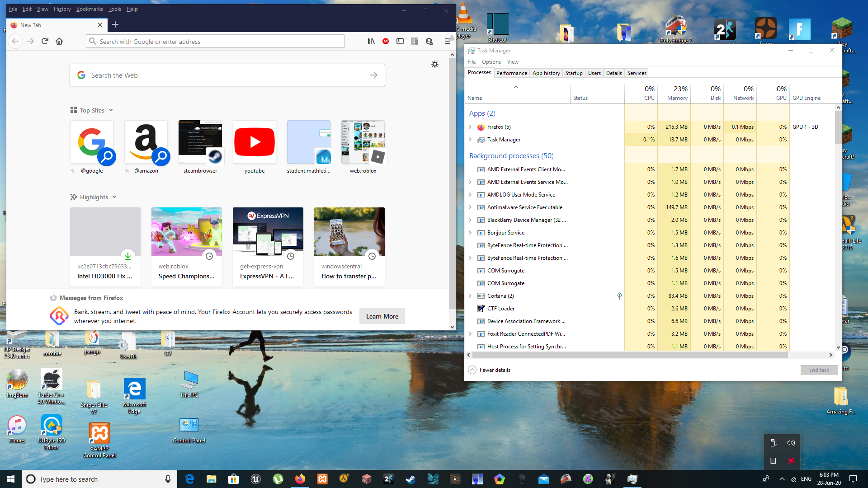Open the youtube top site tile

click(255, 142)
